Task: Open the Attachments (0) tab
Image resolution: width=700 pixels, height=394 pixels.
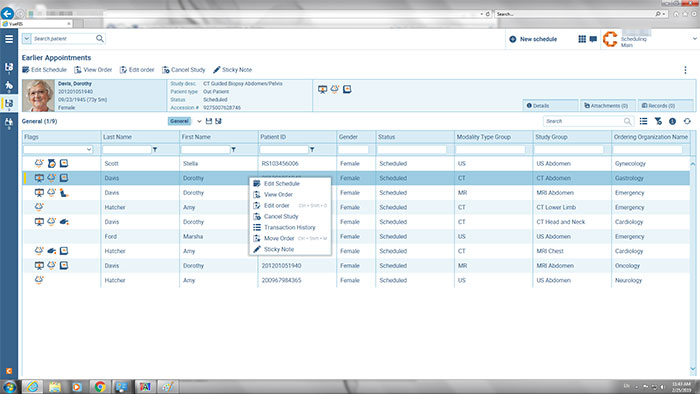Action: point(606,106)
